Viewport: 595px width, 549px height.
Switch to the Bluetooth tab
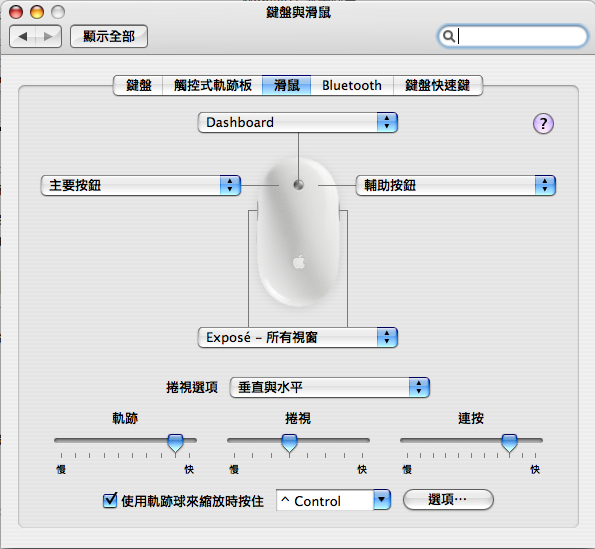pos(352,85)
